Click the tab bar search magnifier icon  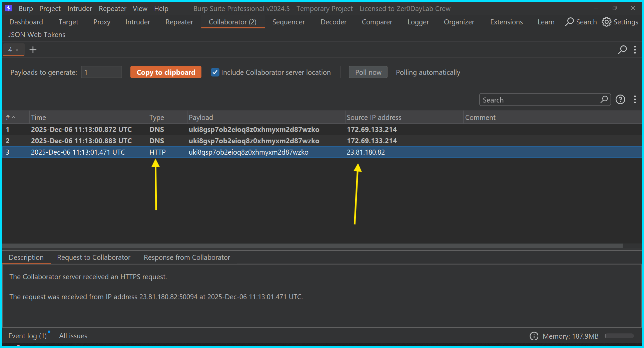622,50
